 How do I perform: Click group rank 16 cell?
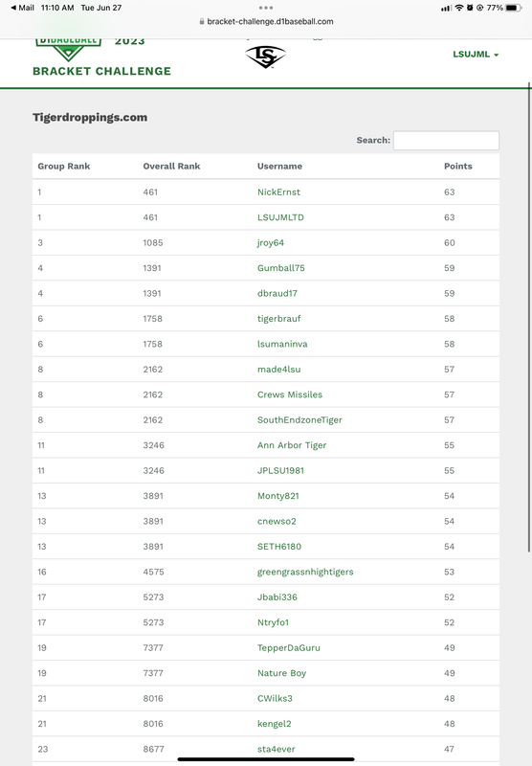pyautogui.click(x=42, y=572)
